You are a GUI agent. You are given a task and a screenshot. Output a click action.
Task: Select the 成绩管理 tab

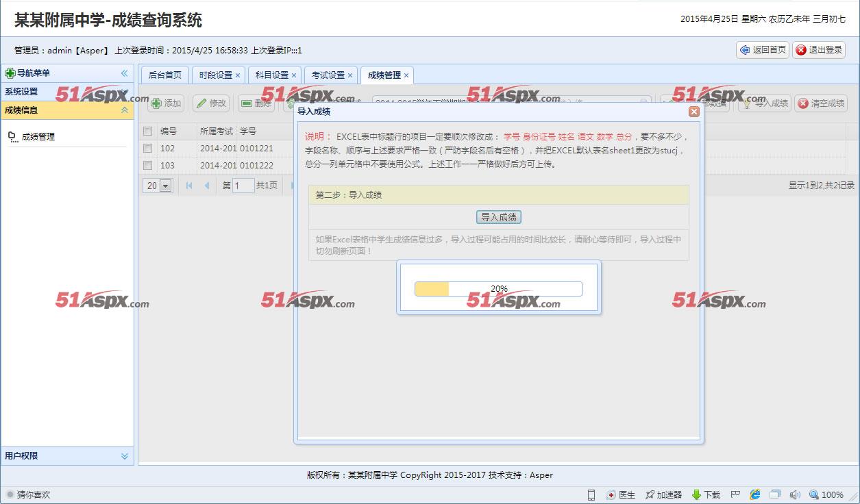pos(384,75)
